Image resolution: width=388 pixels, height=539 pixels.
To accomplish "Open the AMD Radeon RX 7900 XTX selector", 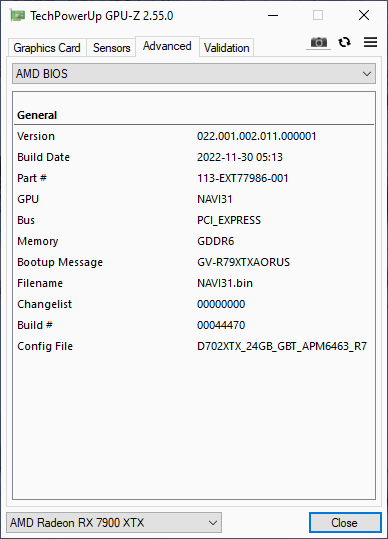I will [114, 522].
